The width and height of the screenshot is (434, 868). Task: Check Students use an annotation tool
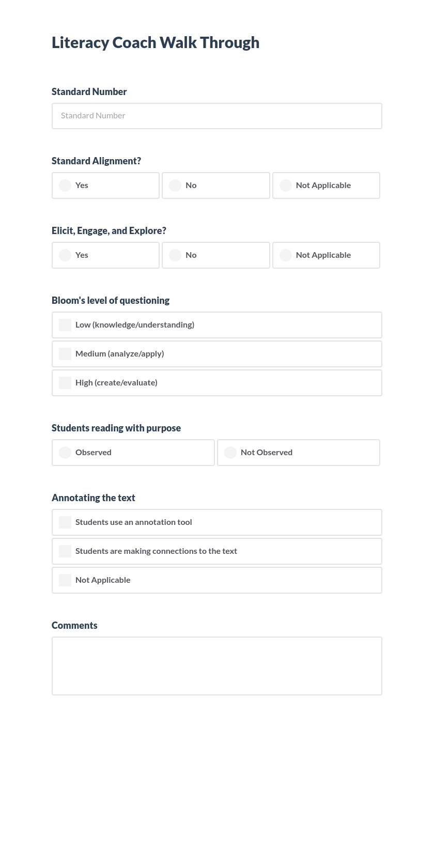[x=65, y=522]
